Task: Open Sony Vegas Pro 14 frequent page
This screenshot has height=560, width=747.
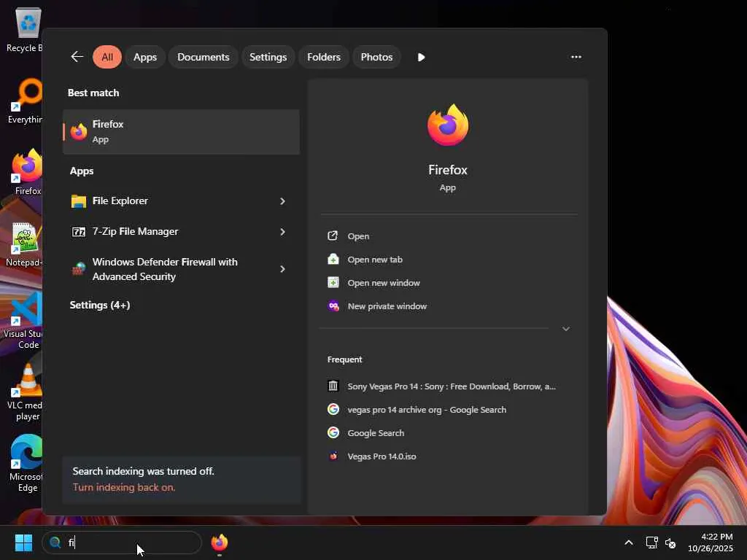Action: click(x=452, y=386)
